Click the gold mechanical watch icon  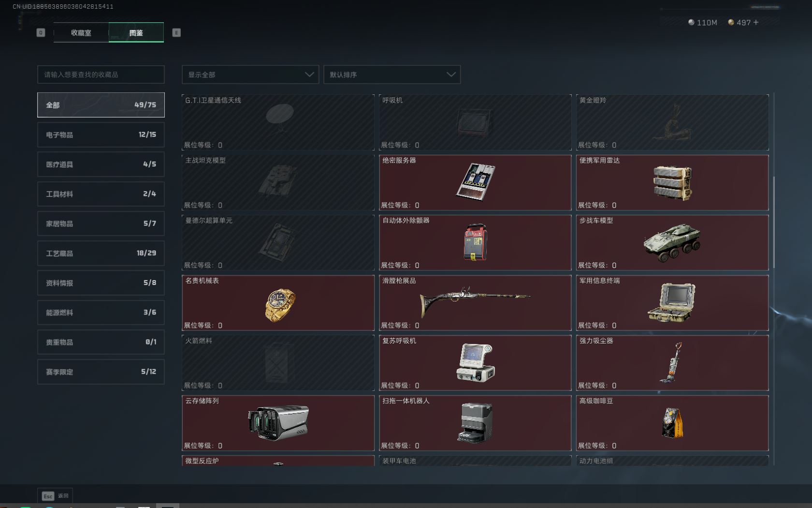tap(280, 305)
